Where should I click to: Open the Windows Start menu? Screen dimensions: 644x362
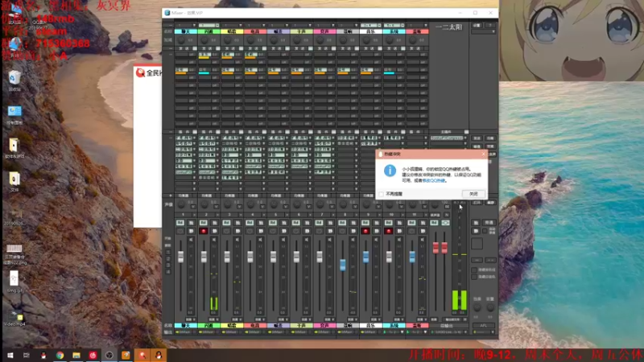coord(10,355)
